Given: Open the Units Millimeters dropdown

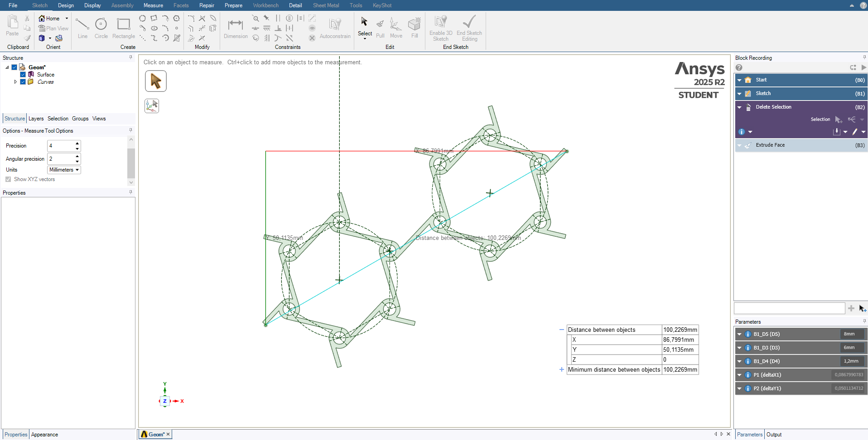Looking at the screenshot, I should pos(64,170).
